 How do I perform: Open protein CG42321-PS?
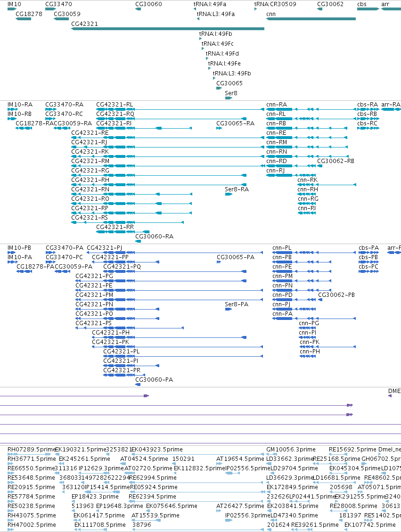click(94, 324)
